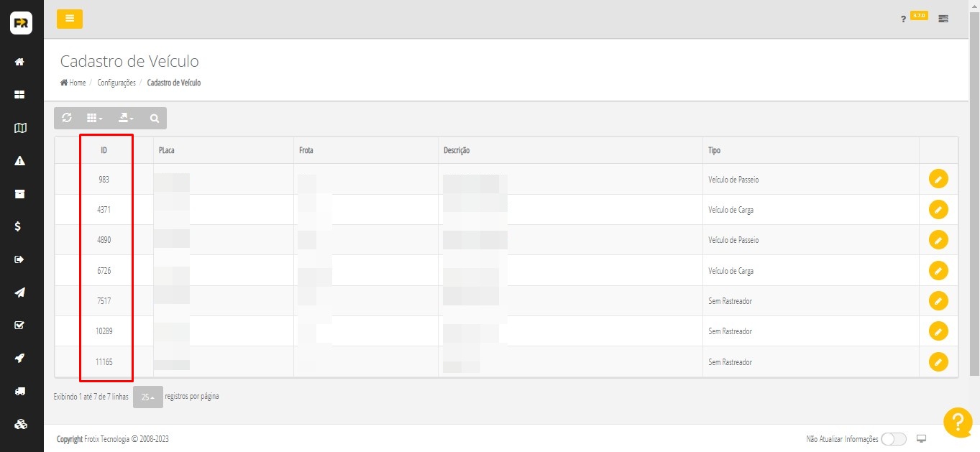Screen dimensions: 980x452
Task: Click Configurações in the breadcrumb
Action: tap(116, 83)
